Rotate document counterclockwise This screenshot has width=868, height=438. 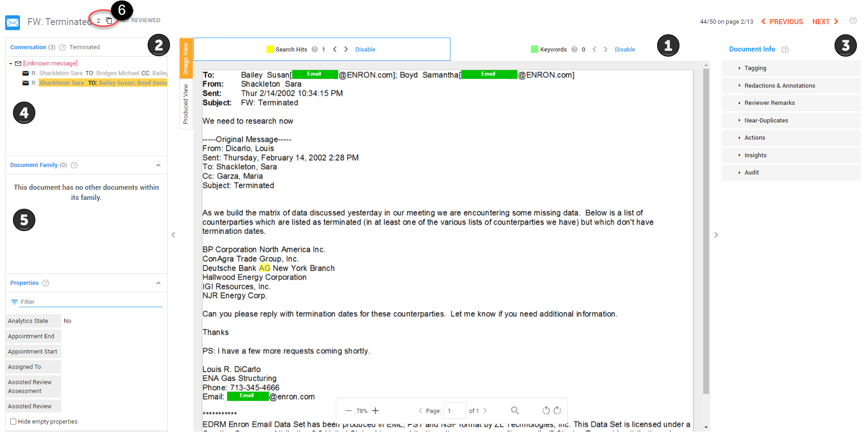[x=546, y=410]
